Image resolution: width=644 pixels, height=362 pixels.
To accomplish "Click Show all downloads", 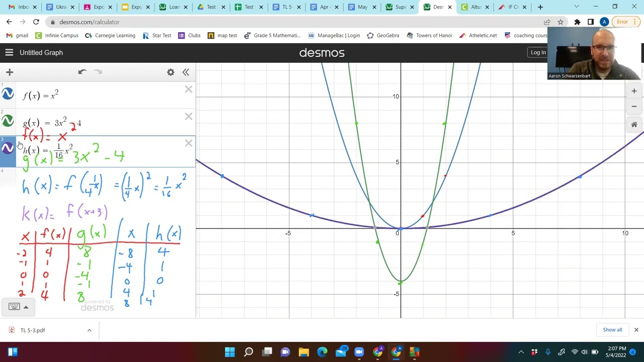I will click(612, 330).
